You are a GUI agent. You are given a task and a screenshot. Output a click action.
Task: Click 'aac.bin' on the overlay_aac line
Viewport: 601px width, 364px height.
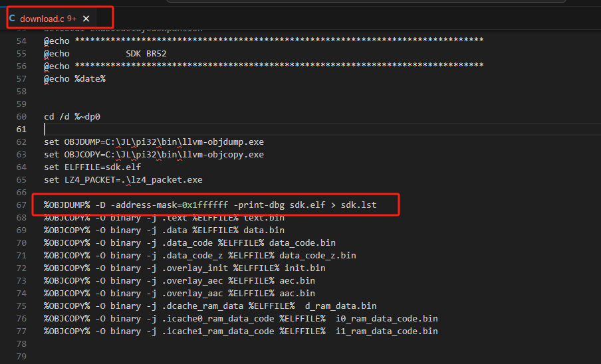[297, 294]
